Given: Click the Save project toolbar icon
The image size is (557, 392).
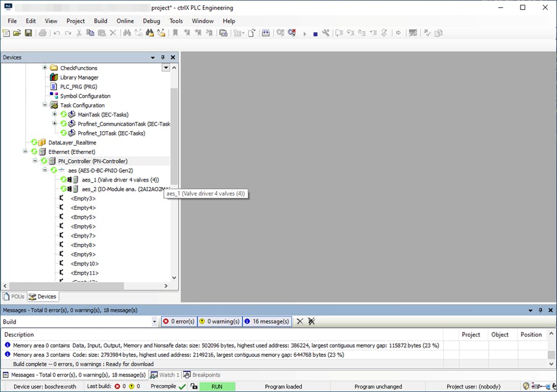Looking at the screenshot, I should tap(28, 33).
